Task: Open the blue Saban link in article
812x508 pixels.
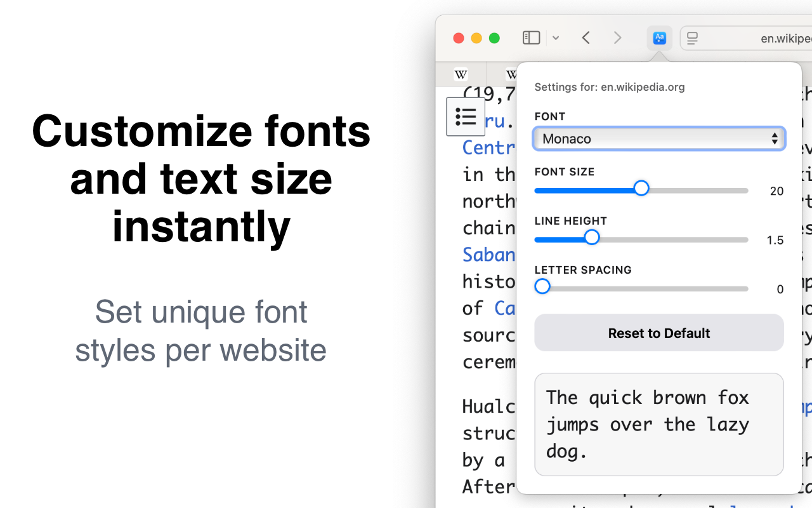Action: [488, 255]
